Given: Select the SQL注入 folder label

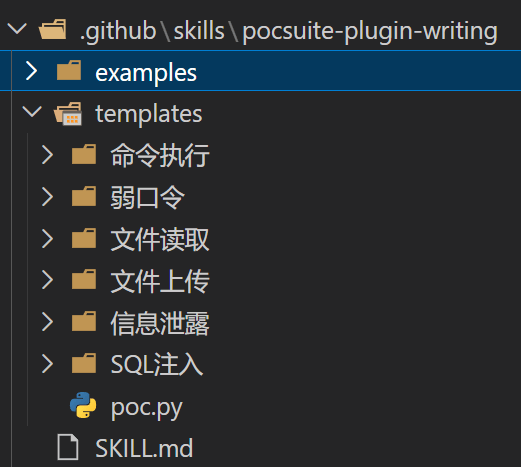Looking at the screenshot, I should [157, 365].
